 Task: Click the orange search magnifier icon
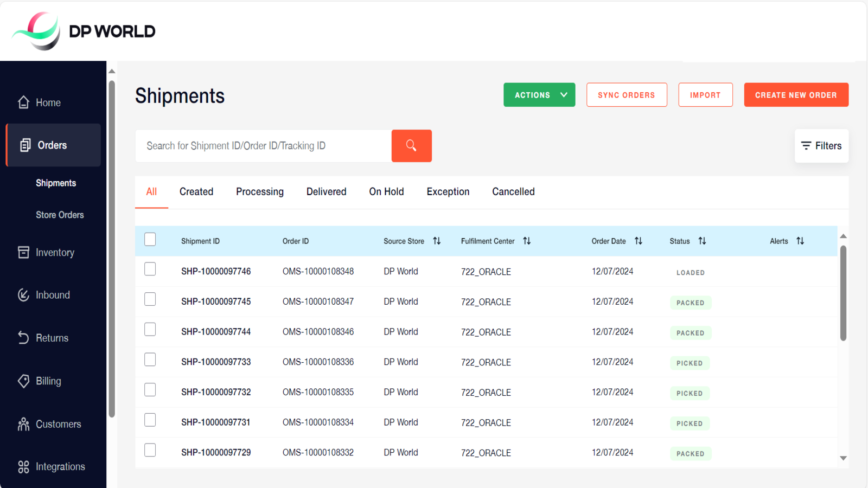(x=411, y=145)
